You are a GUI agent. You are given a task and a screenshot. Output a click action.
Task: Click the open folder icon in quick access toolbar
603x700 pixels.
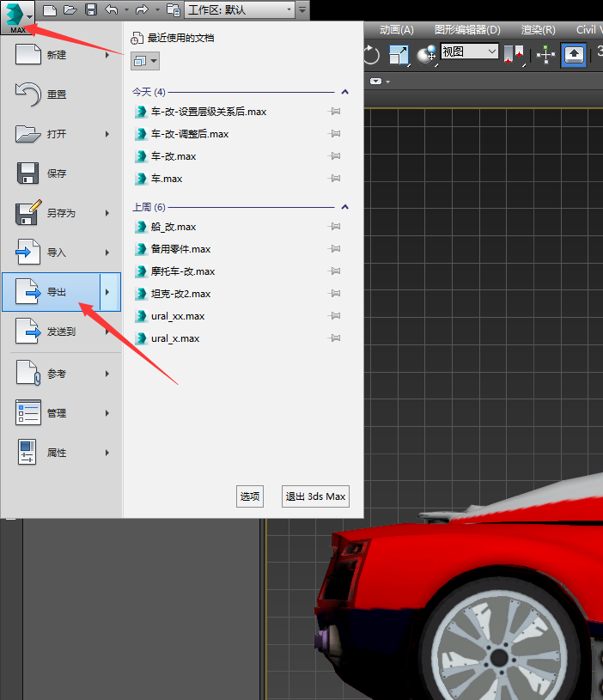(x=70, y=10)
